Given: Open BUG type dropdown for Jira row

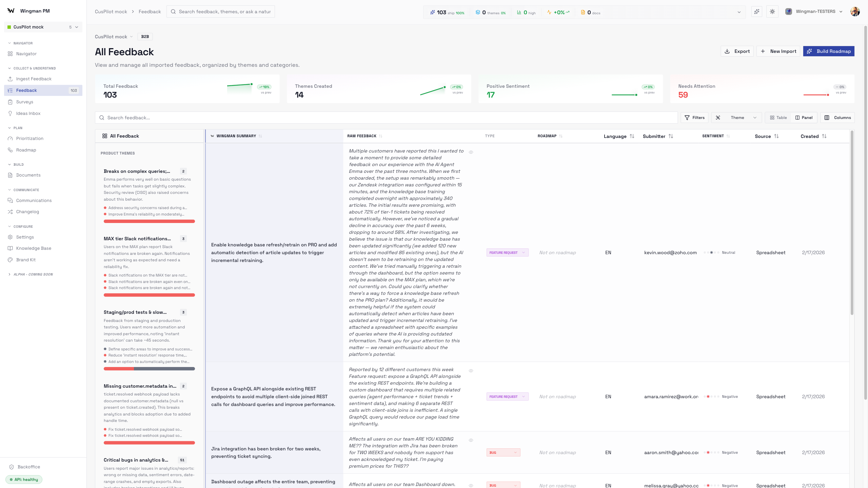Looking at the screenshot, I should click(503, 452).
